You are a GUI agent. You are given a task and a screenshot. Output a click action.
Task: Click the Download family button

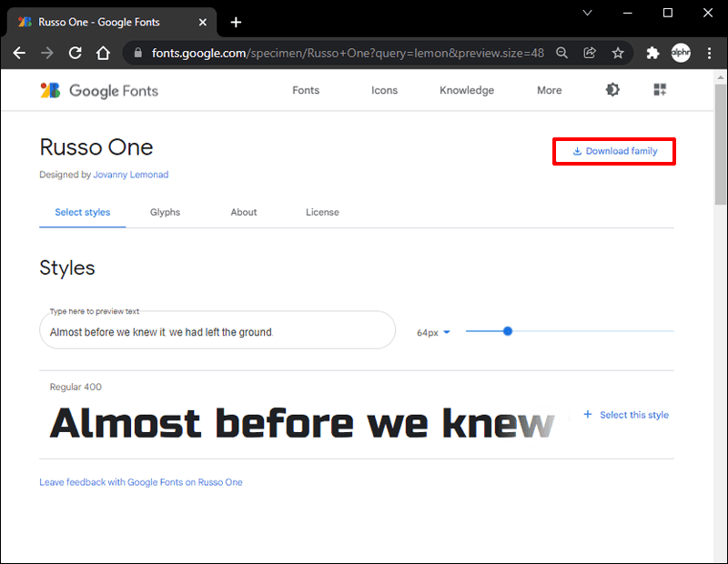click(x=614, y=151)
